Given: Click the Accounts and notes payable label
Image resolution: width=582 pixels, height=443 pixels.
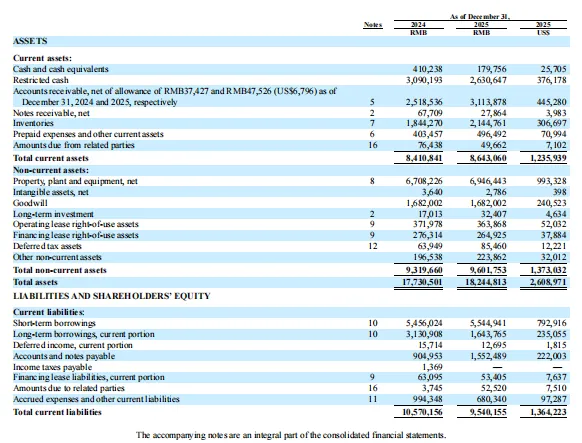Looking at the screenshot, I should pyautogui.click(x=64, y=356).
